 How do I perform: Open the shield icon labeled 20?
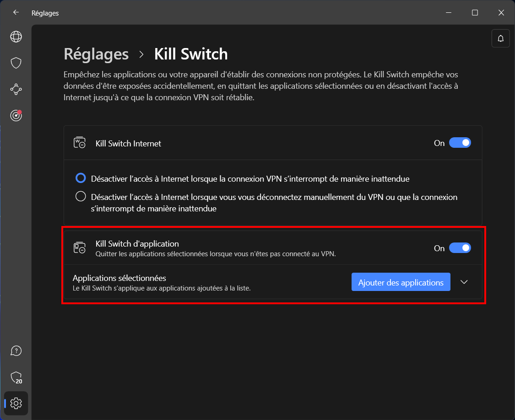click(16, 377)
